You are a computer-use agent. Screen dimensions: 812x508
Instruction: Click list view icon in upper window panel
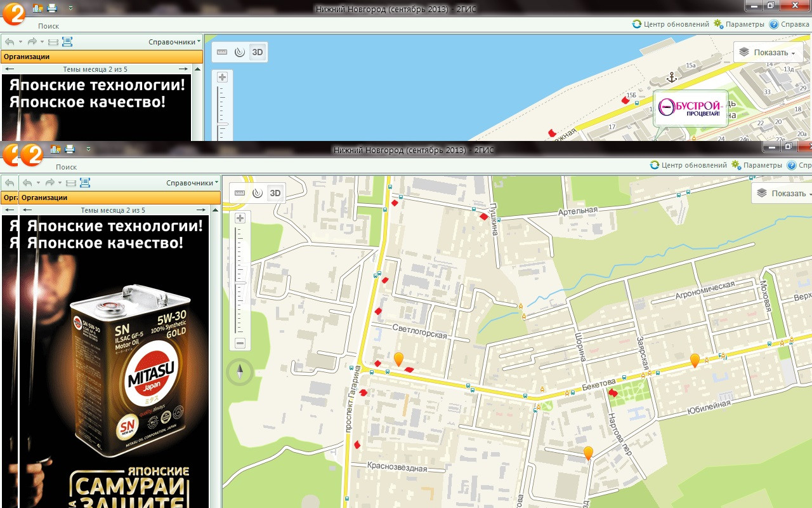[67, 42]
